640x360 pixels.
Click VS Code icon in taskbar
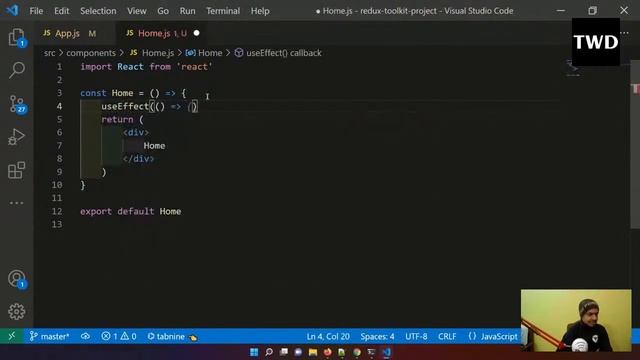point(387,352)
